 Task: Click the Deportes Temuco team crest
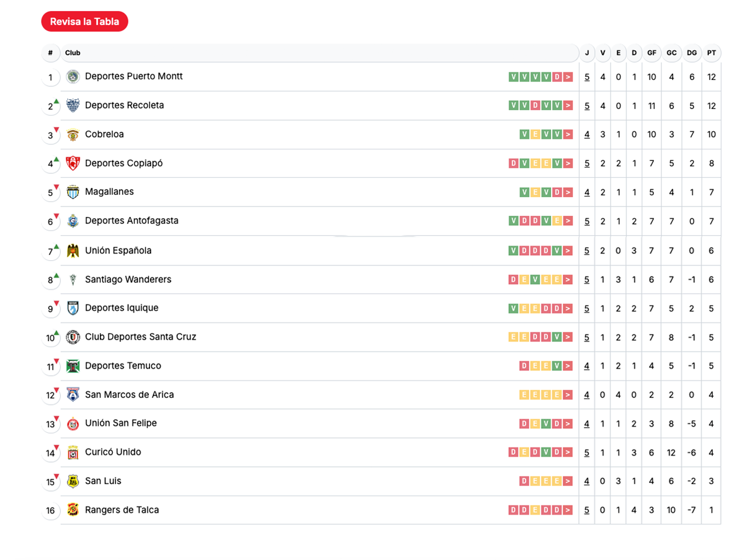(x=73, y=366)
